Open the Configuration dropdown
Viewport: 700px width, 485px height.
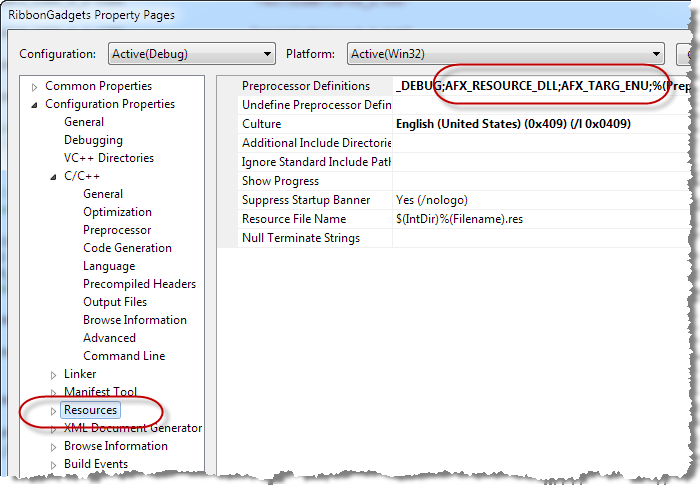coord(266,54)
